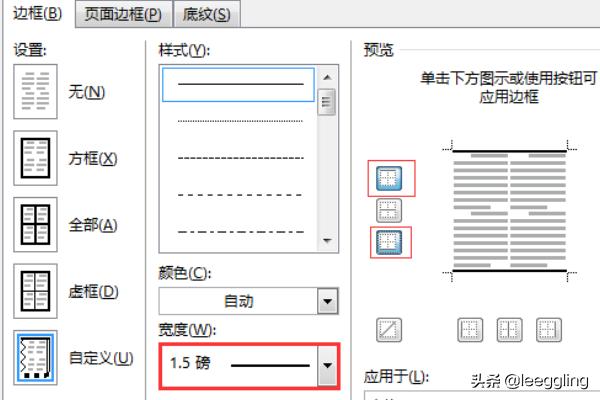
Task: Toggle the diagonal border button
Action: click(x=389, y=330)
